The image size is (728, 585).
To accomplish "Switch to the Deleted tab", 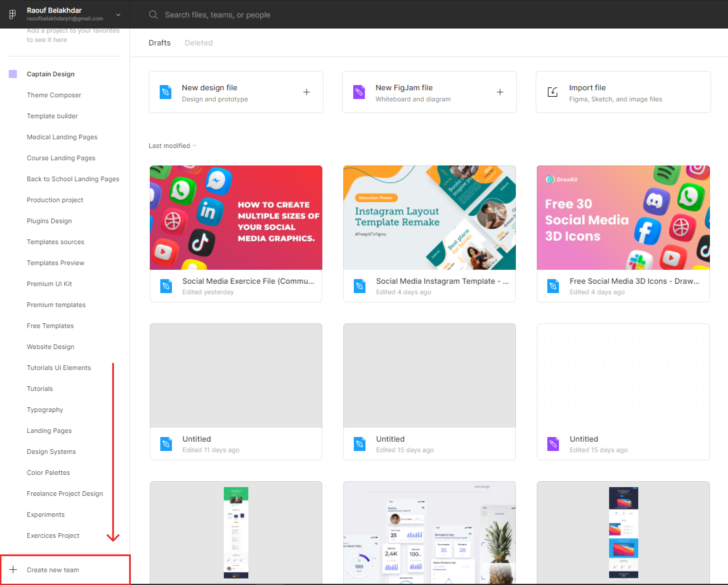I will (x=198, y=43).
